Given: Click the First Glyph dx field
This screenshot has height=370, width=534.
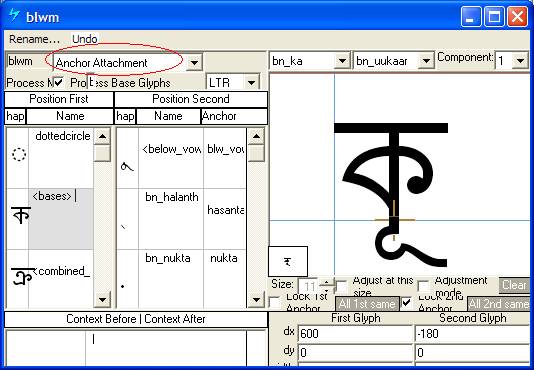Looking at the screenshot, I should (355, 334).
